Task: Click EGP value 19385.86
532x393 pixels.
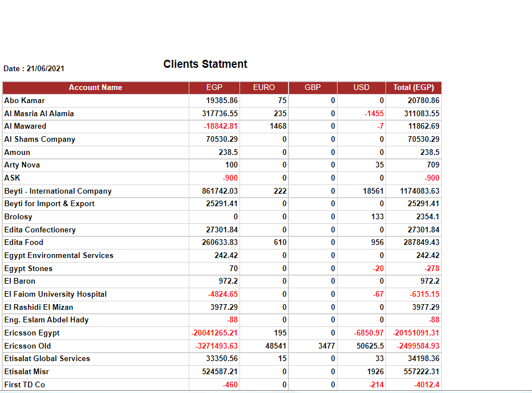Action: 222,101
